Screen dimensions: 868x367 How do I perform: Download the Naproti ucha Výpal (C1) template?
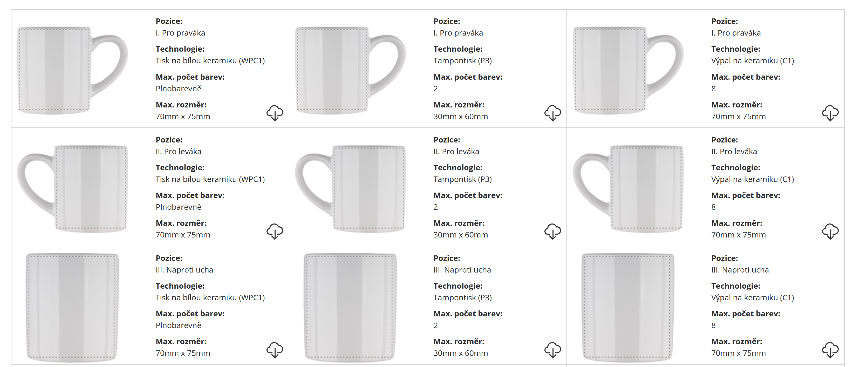[830, 349]
